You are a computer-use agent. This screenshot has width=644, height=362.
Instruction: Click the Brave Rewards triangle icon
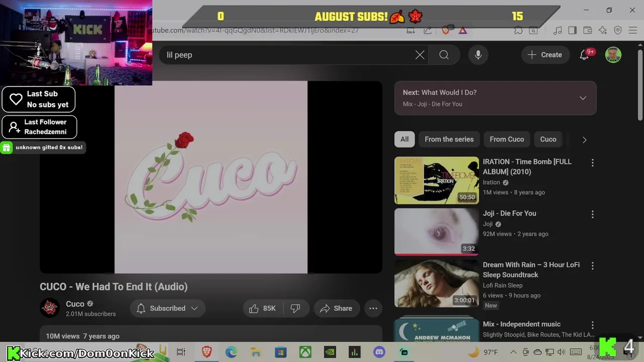pyautogui.click(x=463, y=31)
